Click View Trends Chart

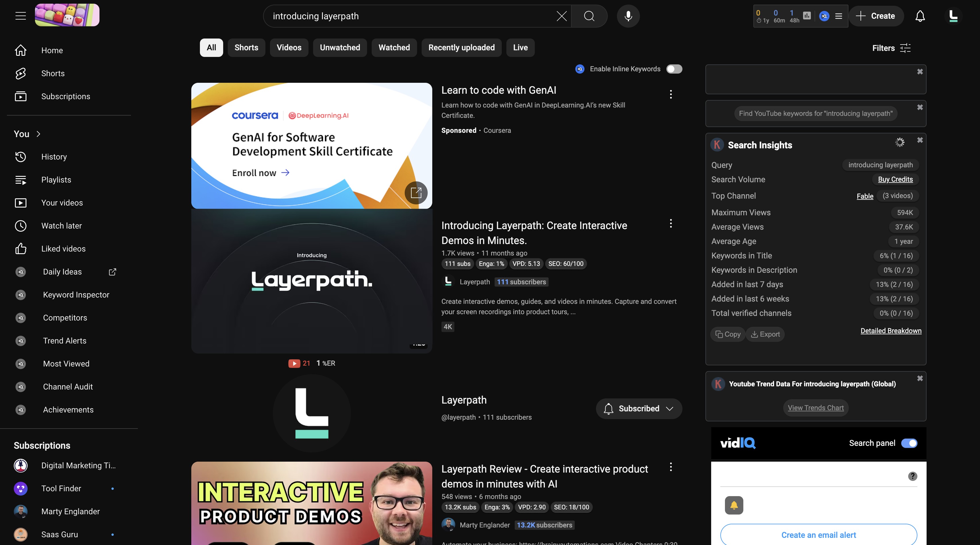click(815, 408)
